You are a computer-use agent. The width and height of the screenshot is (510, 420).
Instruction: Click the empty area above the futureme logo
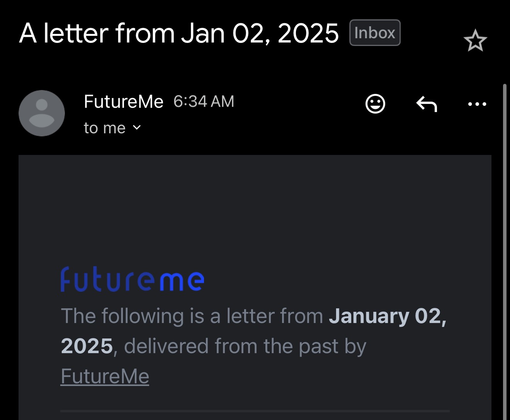(255, 209)
